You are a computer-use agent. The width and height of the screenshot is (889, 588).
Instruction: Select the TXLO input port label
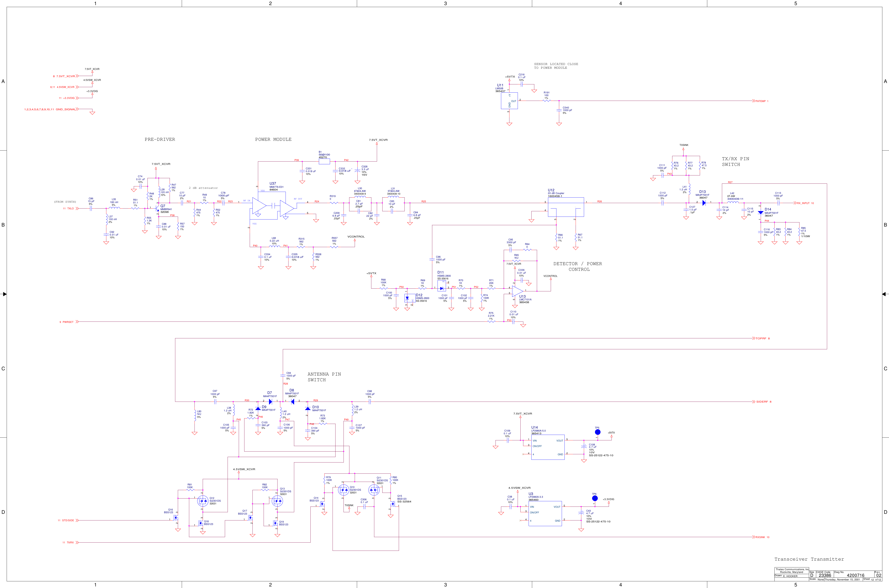(x=71, y=209)
